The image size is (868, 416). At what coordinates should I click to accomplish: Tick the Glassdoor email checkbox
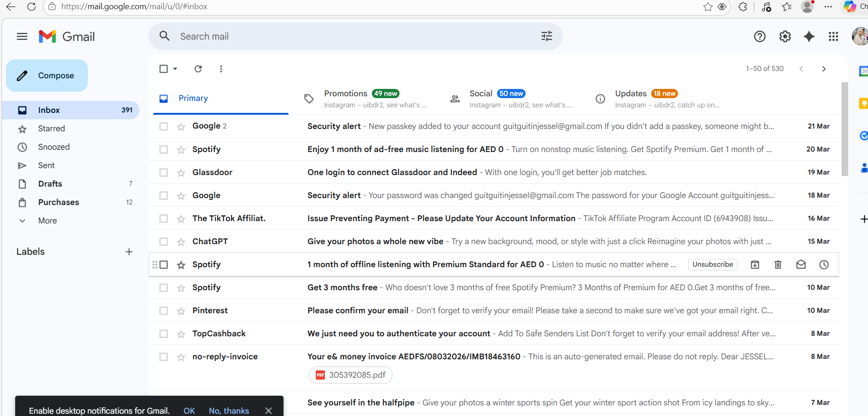163,172
